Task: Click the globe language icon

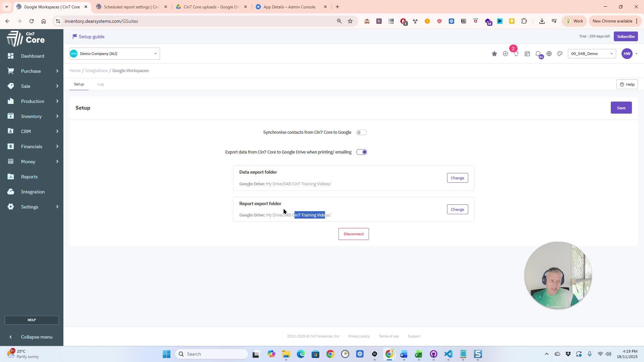Action: [x=549, y=54]
